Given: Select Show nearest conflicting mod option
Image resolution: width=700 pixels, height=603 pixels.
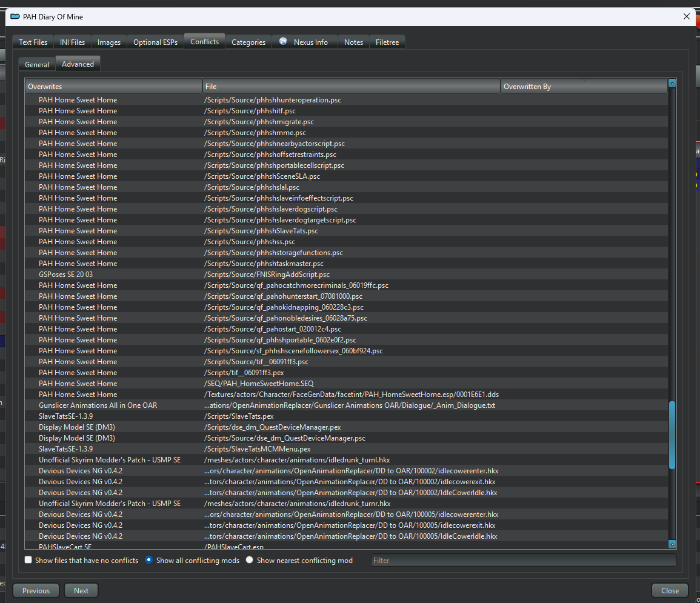Looking at the screenshot, I should (250, 560).
